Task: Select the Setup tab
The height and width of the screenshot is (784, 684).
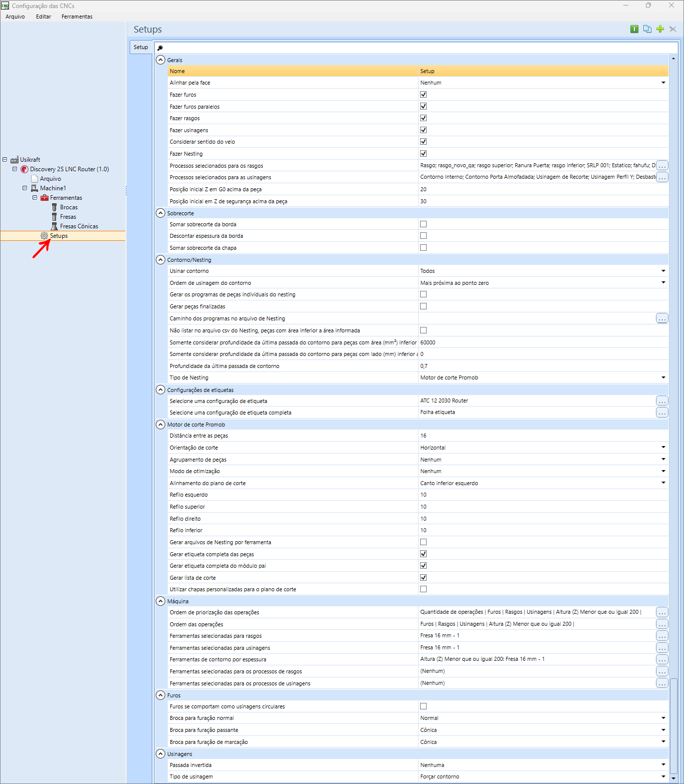Action: (x=141, y=47)
